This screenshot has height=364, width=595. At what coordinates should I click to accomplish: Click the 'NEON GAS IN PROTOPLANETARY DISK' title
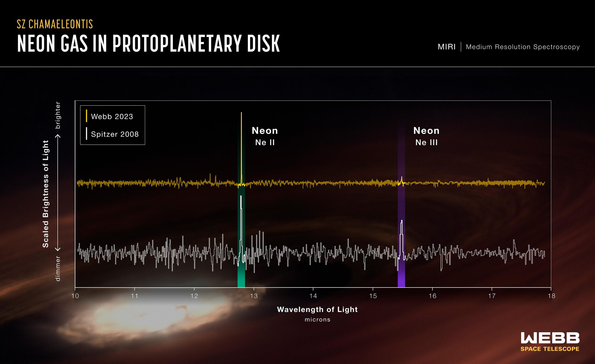pyautogui.click(x=149, y=44)
